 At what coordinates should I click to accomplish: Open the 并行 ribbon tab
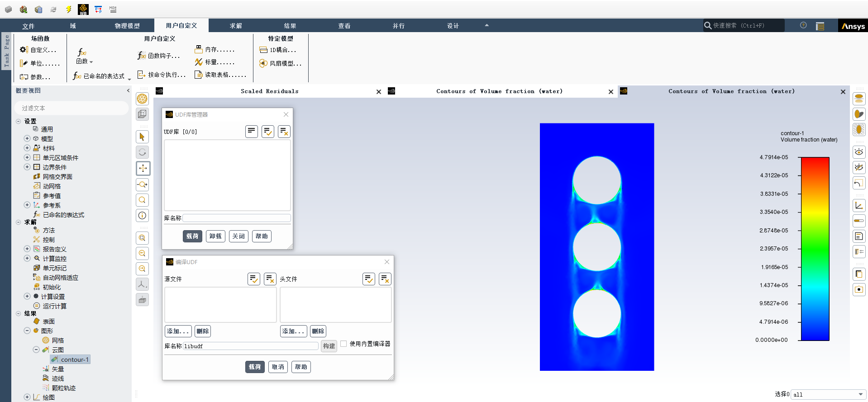point(399,26)
